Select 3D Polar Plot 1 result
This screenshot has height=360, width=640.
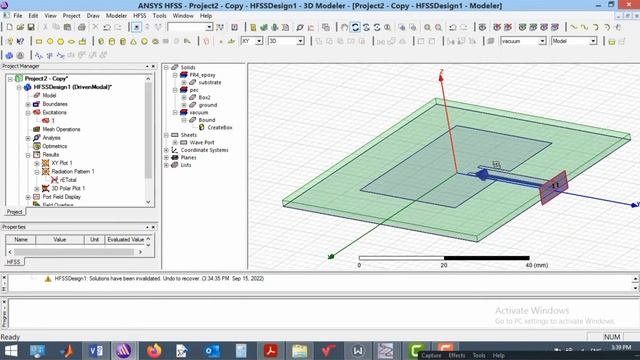click(68, 189)
